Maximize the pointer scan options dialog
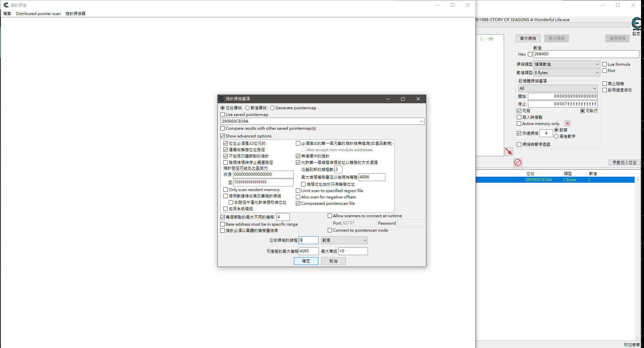The image size is (644, 348). tap(402, 99)
